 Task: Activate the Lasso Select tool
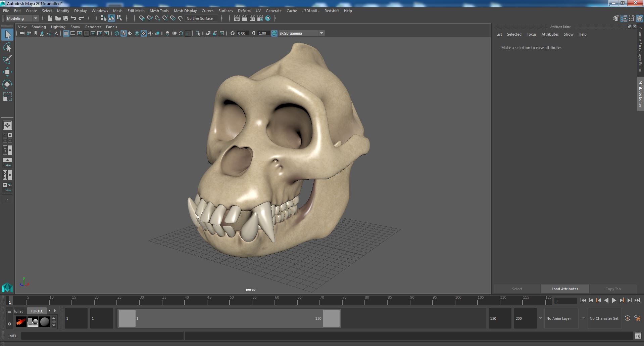point(7,47)
